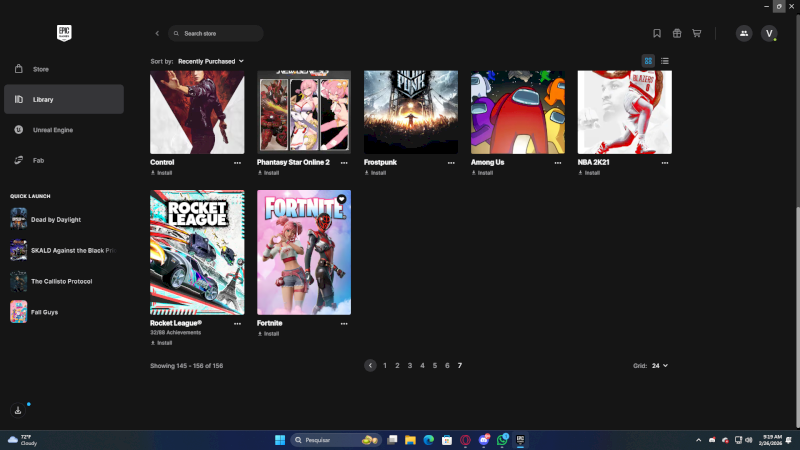Open Fab in the sidebar

point(64,160)
